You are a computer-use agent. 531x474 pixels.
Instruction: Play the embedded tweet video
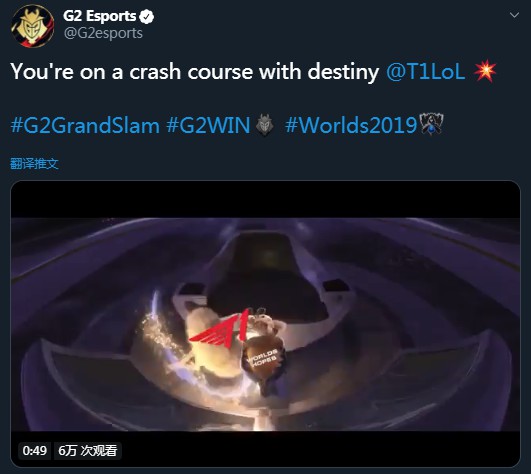(266, 324)
